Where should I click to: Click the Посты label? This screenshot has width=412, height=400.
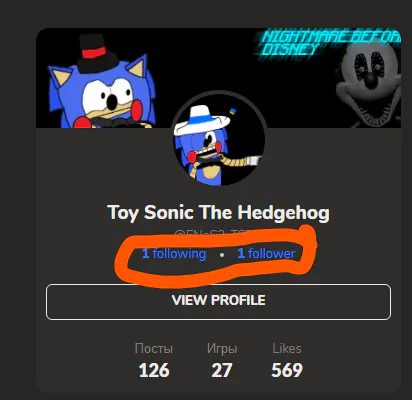[154, 349]
